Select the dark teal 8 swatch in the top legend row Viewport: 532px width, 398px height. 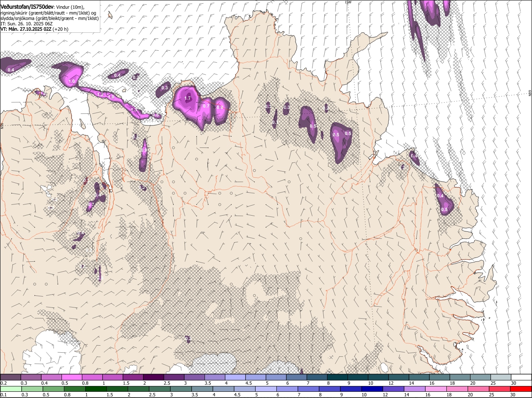(337, 377)
